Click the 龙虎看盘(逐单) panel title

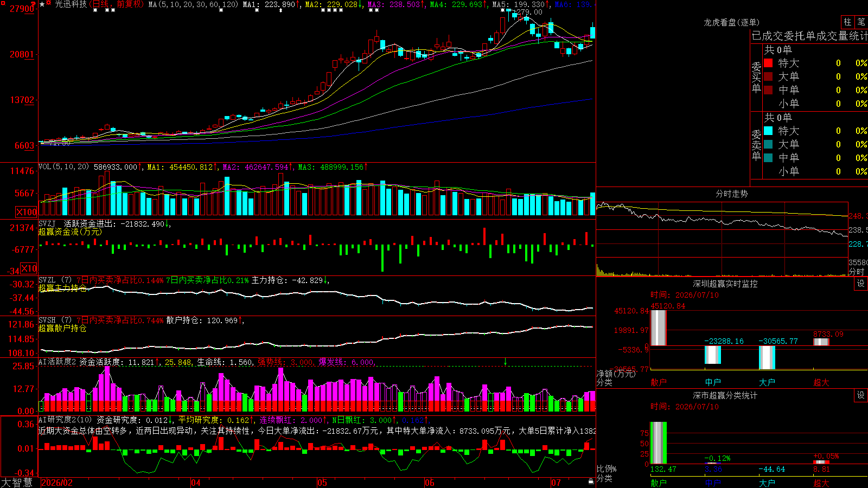tap(731, 22)
